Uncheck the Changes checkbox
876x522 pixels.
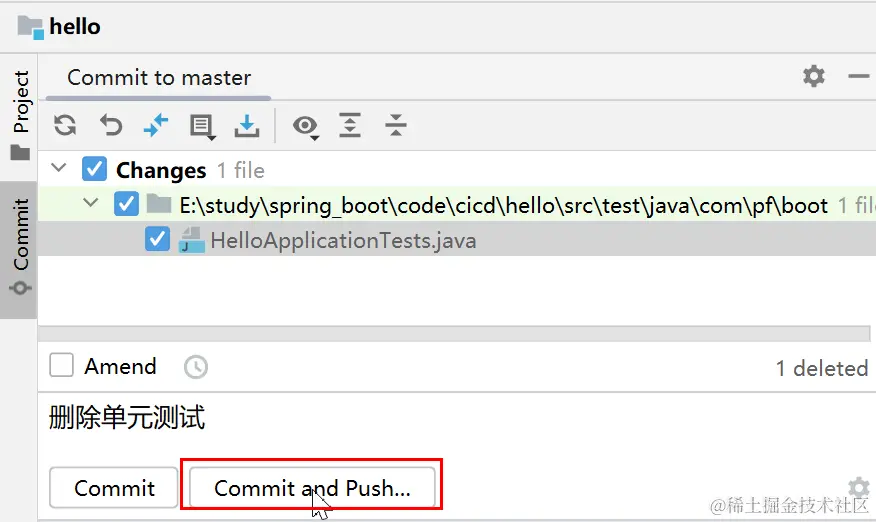point(94,169)
